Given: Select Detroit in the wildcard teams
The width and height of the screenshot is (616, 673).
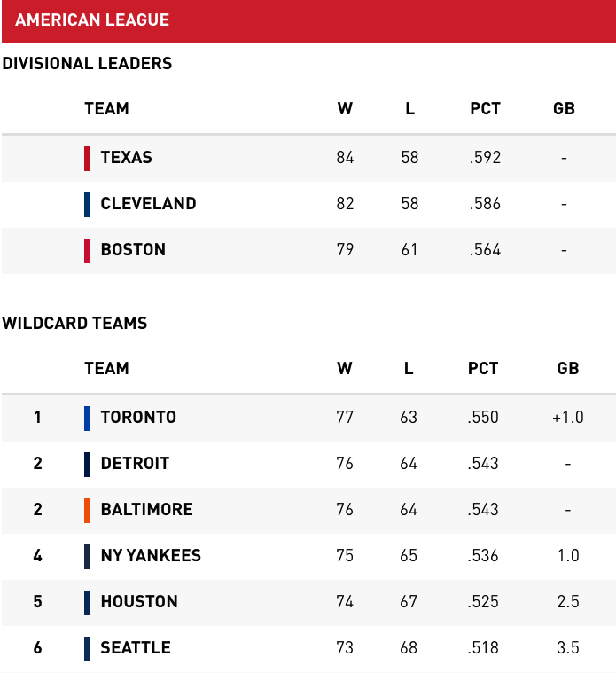Looking at the screenshot, I should (x=135, y=463).
